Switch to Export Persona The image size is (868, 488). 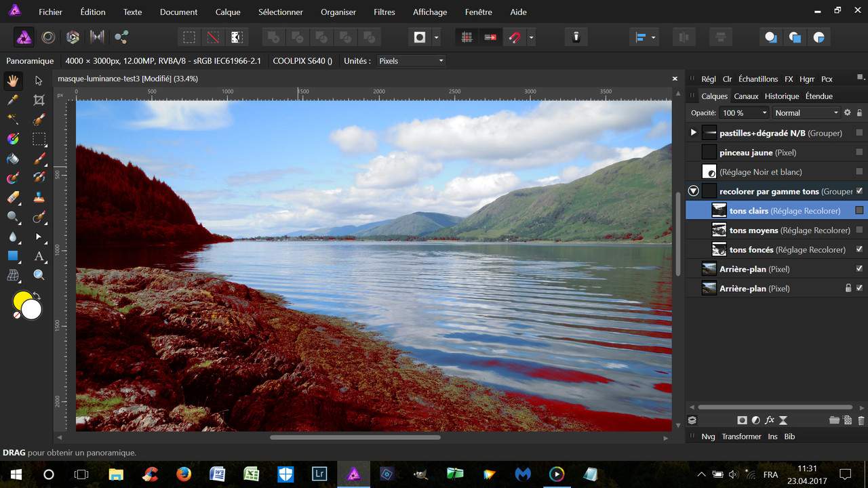pyautogui.click(x=122, y=37)
